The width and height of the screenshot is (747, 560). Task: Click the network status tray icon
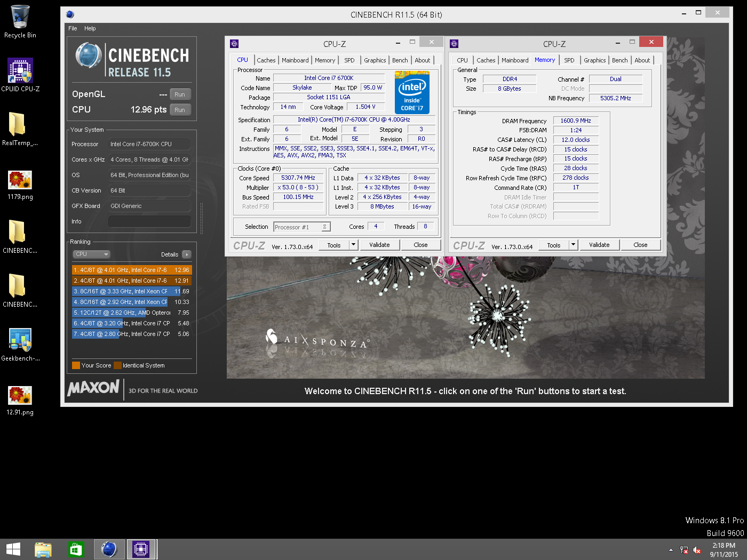[x=684, y=550]
